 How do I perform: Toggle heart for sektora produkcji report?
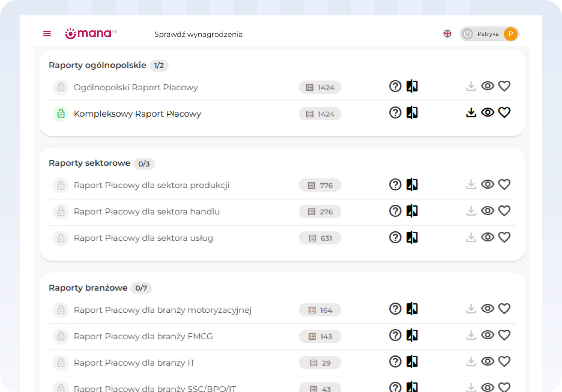tap(504, 185)
